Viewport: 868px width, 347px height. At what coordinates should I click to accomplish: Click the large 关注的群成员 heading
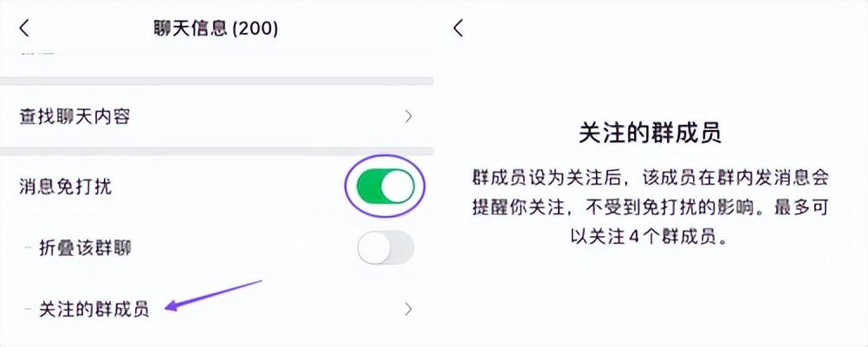(650, 134)
